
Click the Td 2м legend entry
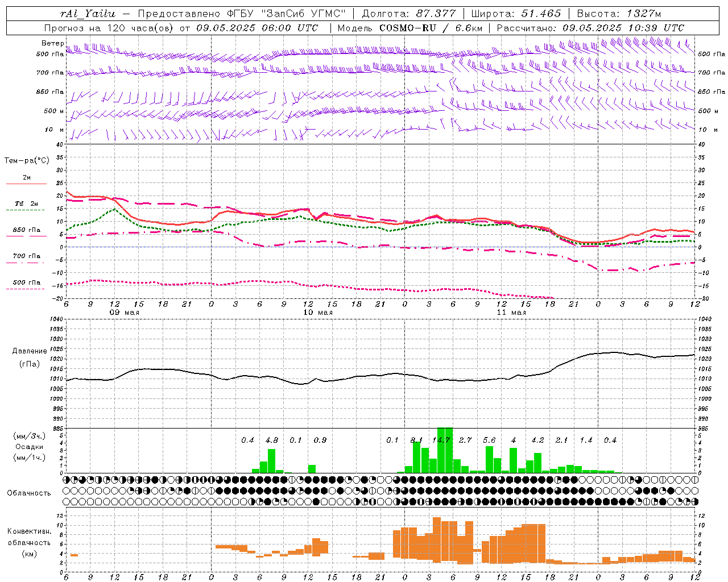click(x=27, y=203)
